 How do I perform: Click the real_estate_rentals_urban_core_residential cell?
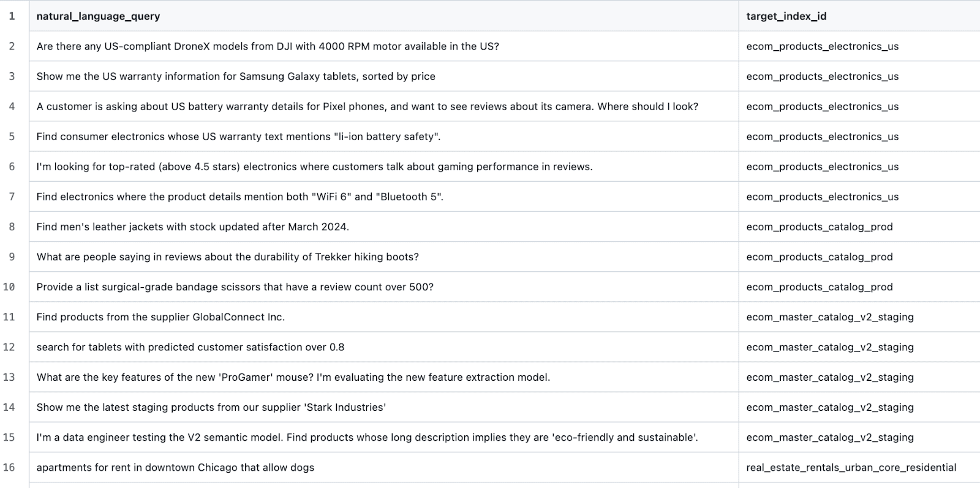click(x=851, y=468)
